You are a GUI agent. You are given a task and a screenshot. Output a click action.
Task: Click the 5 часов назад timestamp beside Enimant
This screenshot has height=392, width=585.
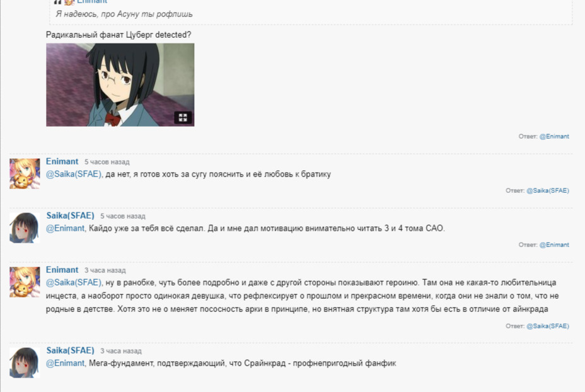pos(107,162)
